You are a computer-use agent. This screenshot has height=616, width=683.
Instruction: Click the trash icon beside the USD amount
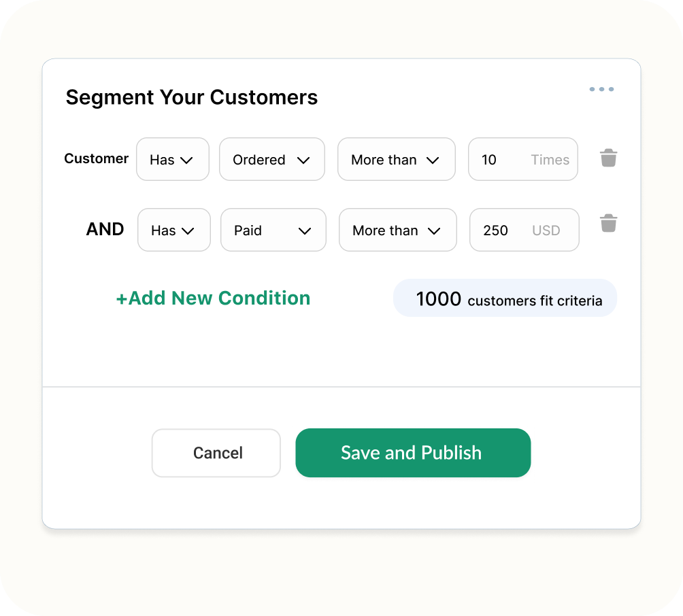pos(608,223)
